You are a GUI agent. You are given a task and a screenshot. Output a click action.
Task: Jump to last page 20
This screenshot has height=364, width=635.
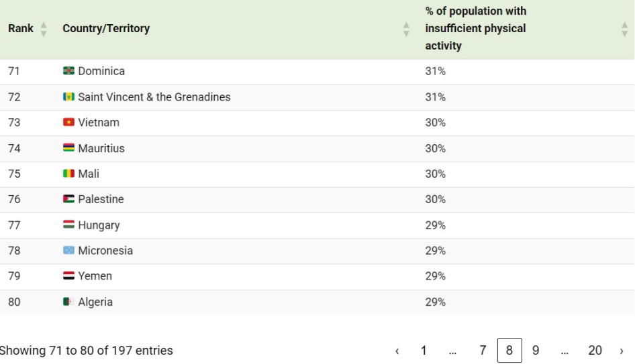click(x=595, y=350)
